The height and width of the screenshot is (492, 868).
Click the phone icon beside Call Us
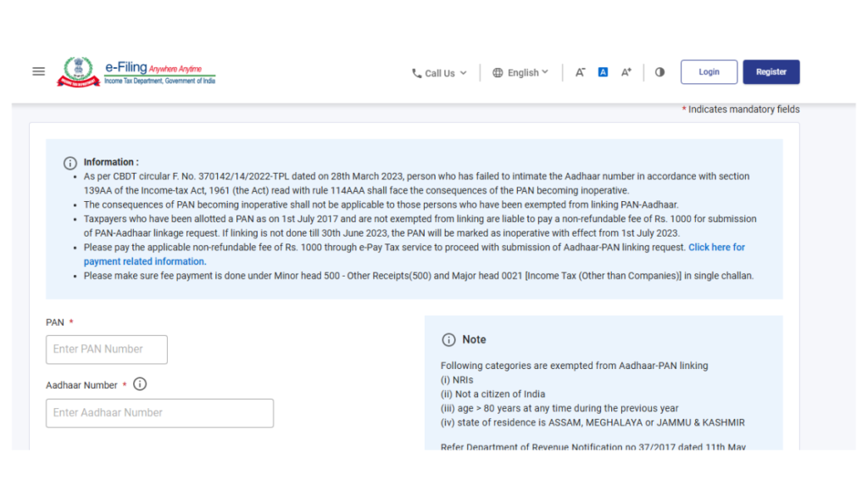pyautogui.click(x=416, y=73)
